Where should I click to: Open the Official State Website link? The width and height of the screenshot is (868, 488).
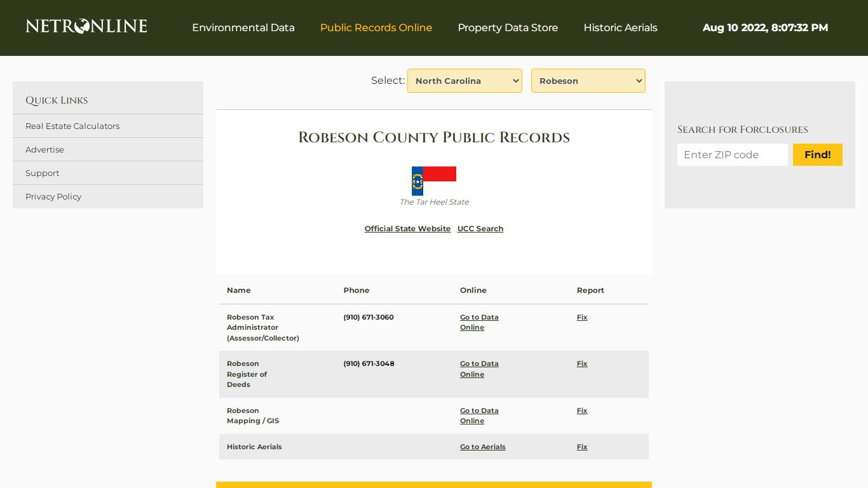pyautogui.click(x=407, y=229)
